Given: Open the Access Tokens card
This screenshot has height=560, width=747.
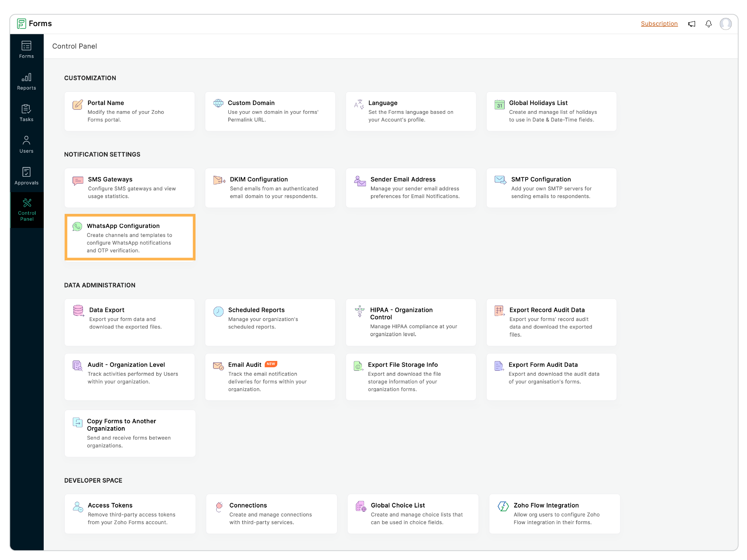Looking at the screenshot, I should (130, 513).
